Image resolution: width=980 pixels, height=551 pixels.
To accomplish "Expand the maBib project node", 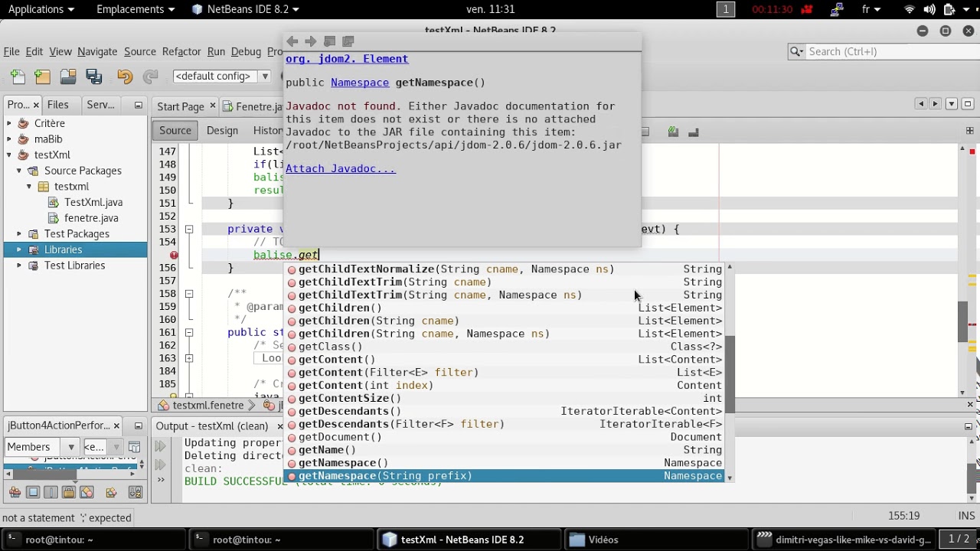I will (x=9, y=139).
